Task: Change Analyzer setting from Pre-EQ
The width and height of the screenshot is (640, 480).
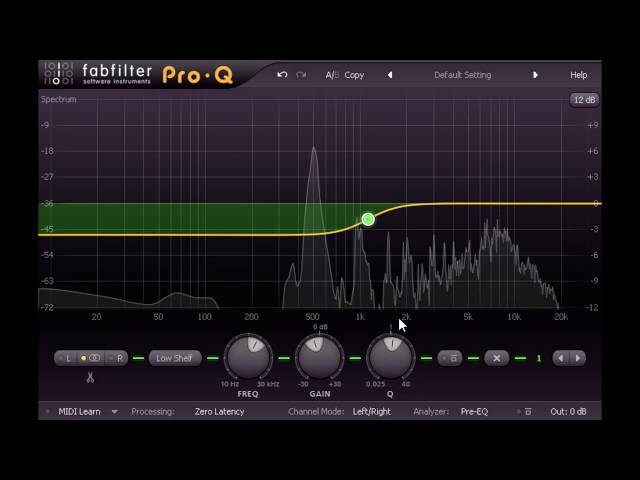Action: [474, 412]
